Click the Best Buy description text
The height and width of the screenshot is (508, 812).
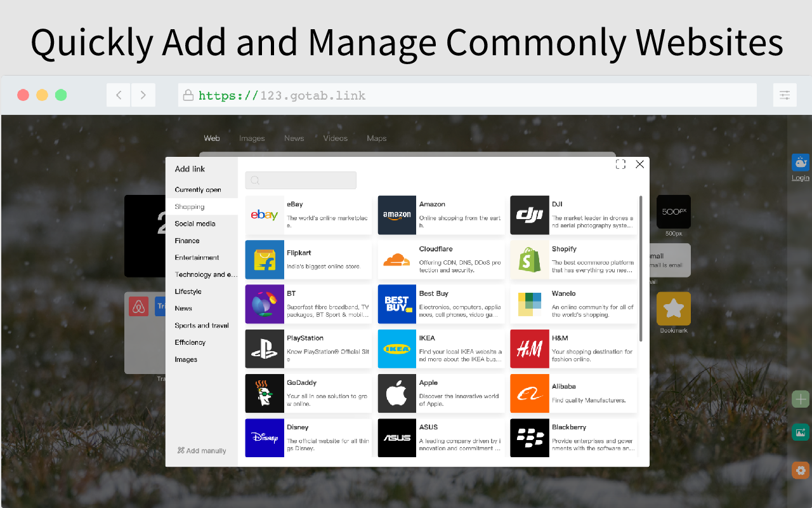pos(460,311)
